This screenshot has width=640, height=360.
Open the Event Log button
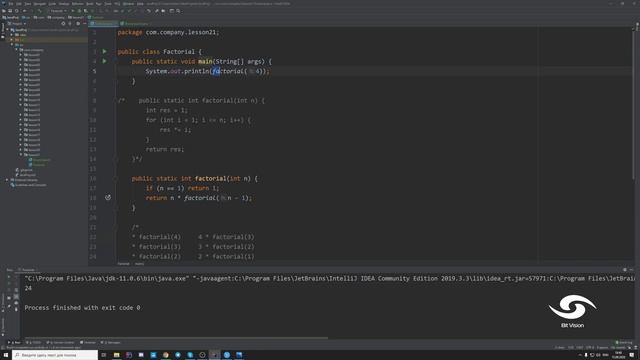point(624,342)
